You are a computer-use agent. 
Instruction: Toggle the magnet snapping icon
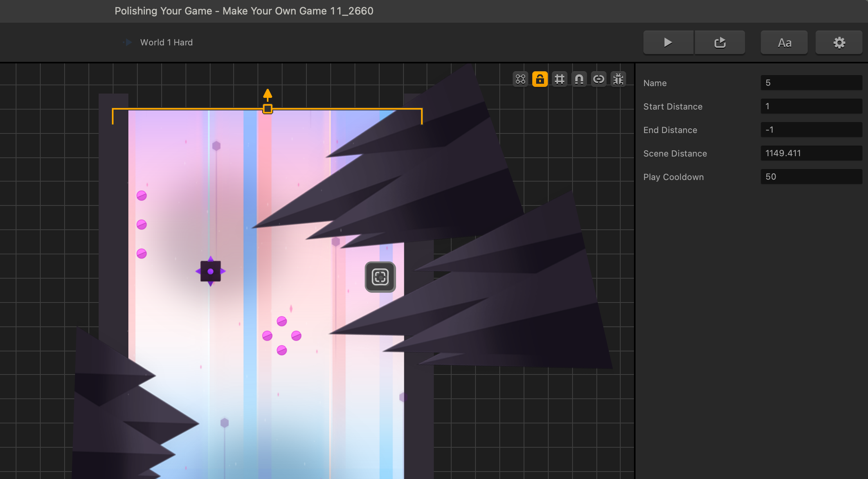pos(579,79)
